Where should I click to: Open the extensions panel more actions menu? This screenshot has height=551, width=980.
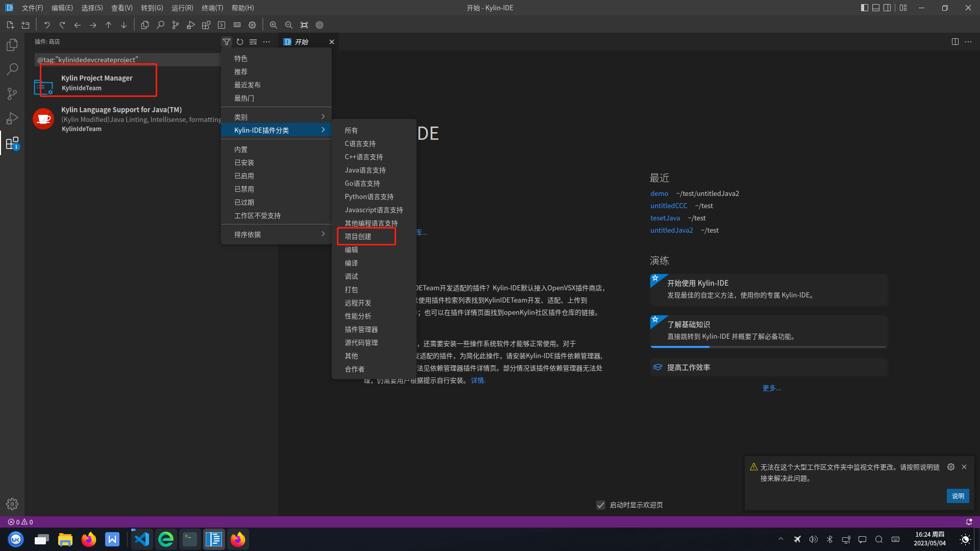(266, 42)
